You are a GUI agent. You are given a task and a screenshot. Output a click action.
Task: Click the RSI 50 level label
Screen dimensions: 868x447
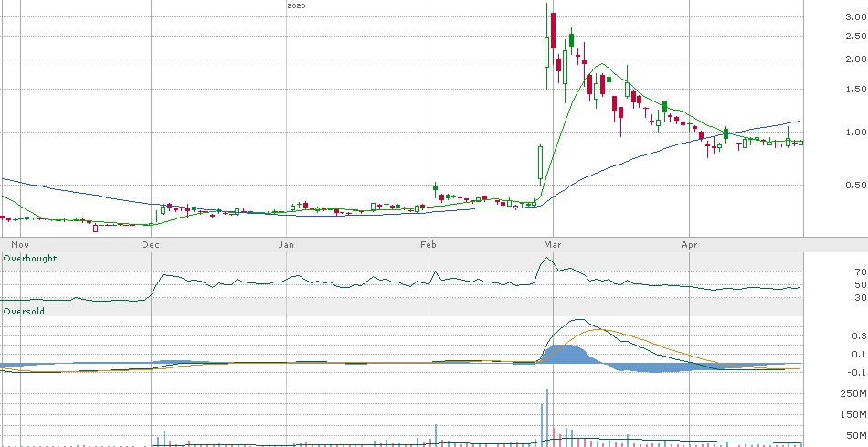[x=860, y=284]
